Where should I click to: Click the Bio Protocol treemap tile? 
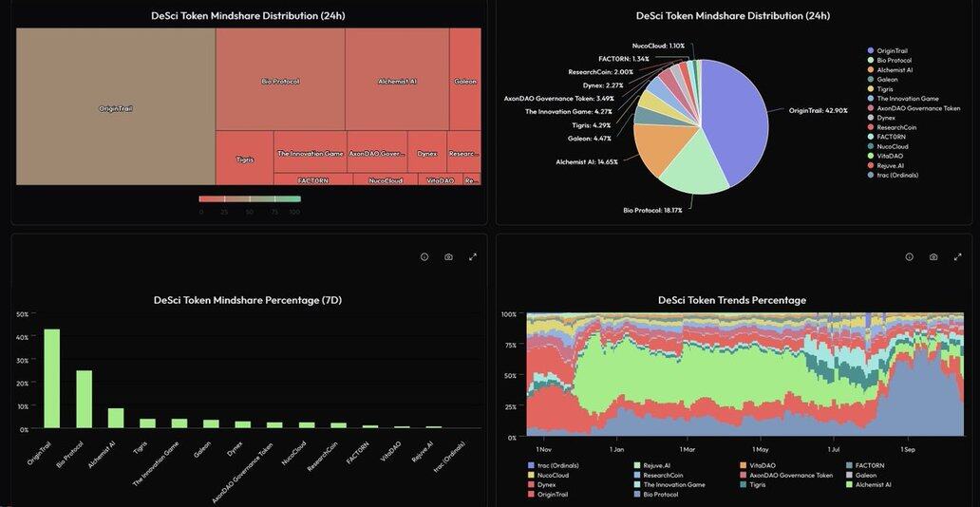pos(280,81)
